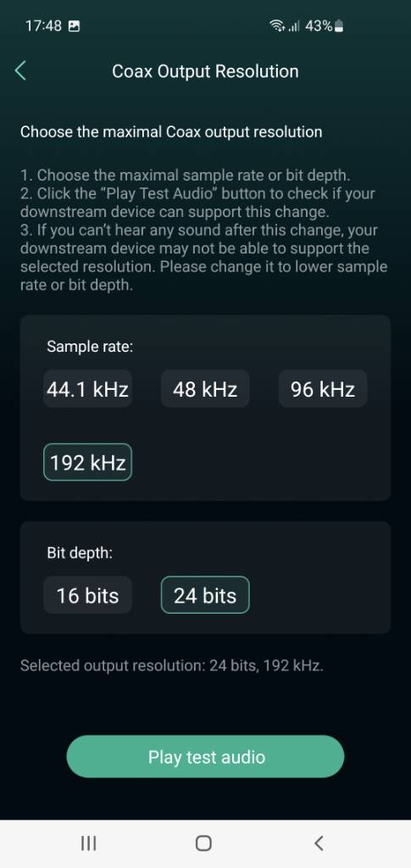This screenshot has height=868, width=411.
Task: Tap the system back navigation icon
Action: [x=319, y=843]
